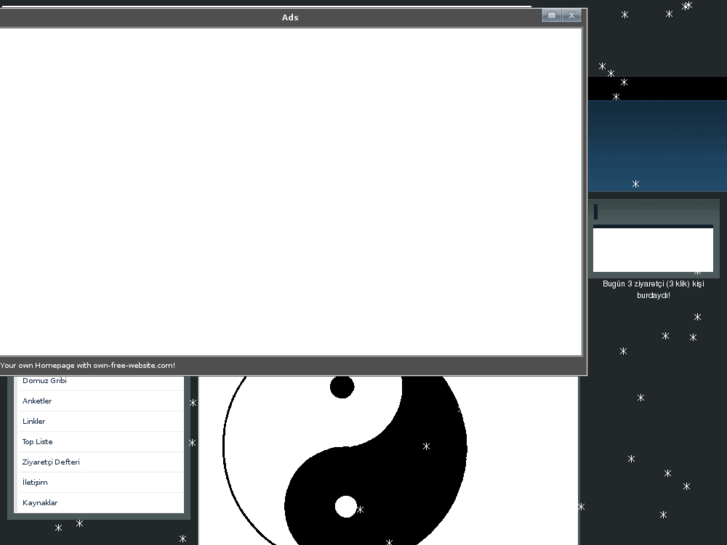Screen dimensions: 727x545
Task: Click the Ads window title bar
Action: click(x=290, y=17)
